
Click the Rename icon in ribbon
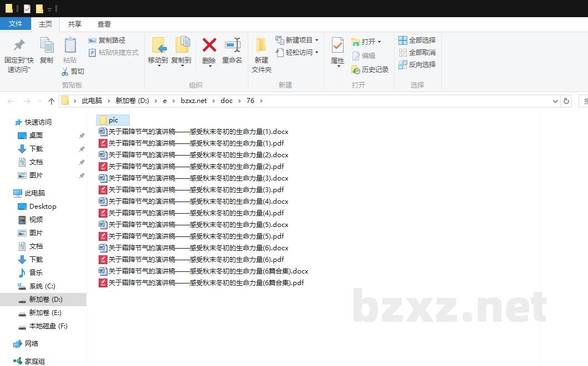(x=232, y=45)
